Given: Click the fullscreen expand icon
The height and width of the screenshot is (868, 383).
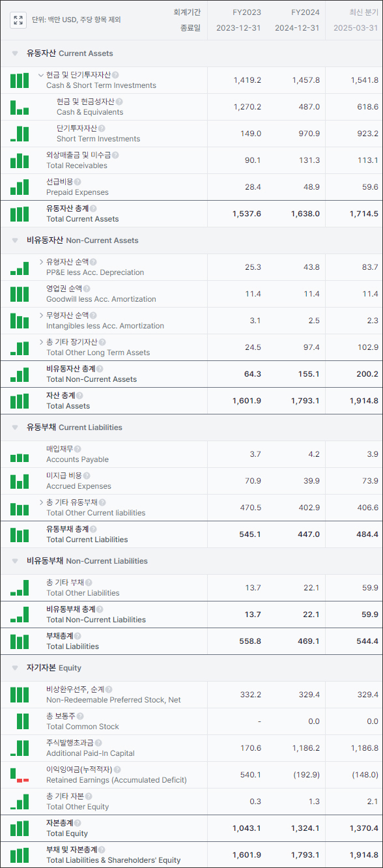Looking at the screenshot, I should pos(18,20).
